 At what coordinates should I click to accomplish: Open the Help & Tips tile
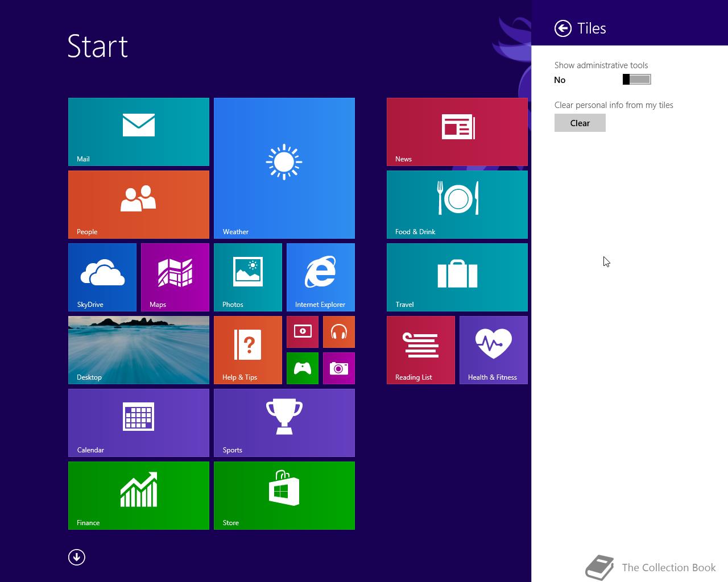pos(248,350)
